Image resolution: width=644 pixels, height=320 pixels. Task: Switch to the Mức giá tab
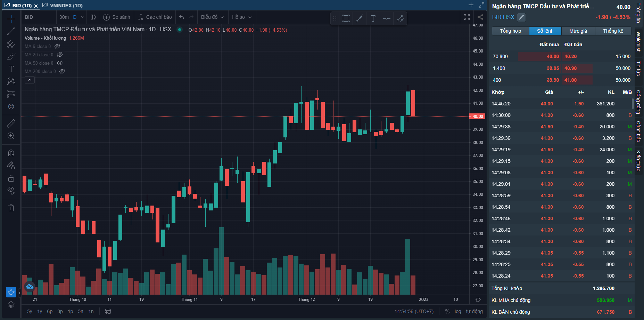[578, 31]
